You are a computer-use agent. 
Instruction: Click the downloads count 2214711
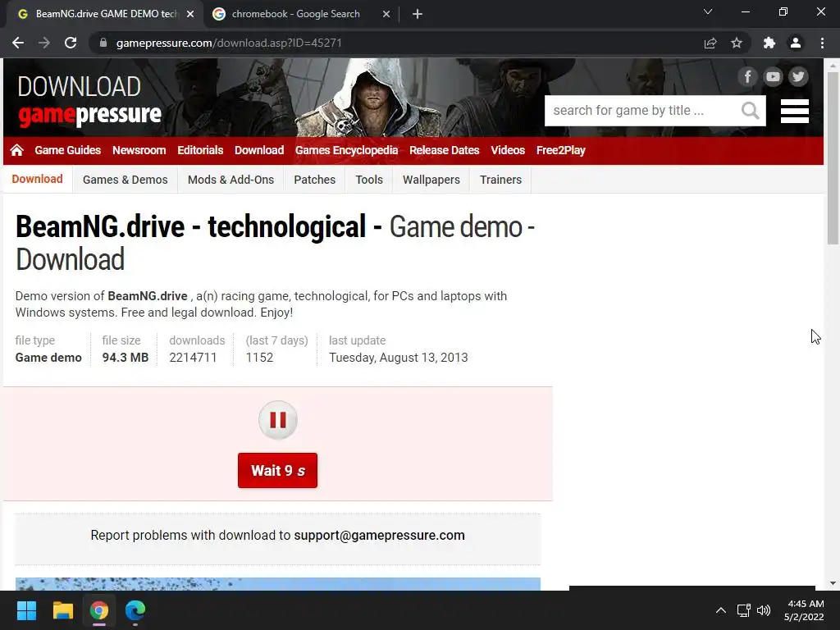pos(193,358)
